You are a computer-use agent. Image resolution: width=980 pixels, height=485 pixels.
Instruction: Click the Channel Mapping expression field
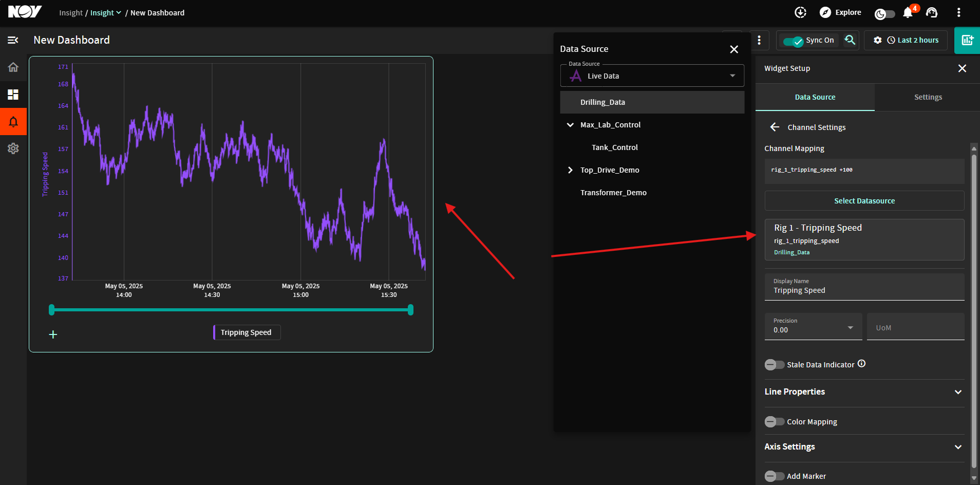864,171
